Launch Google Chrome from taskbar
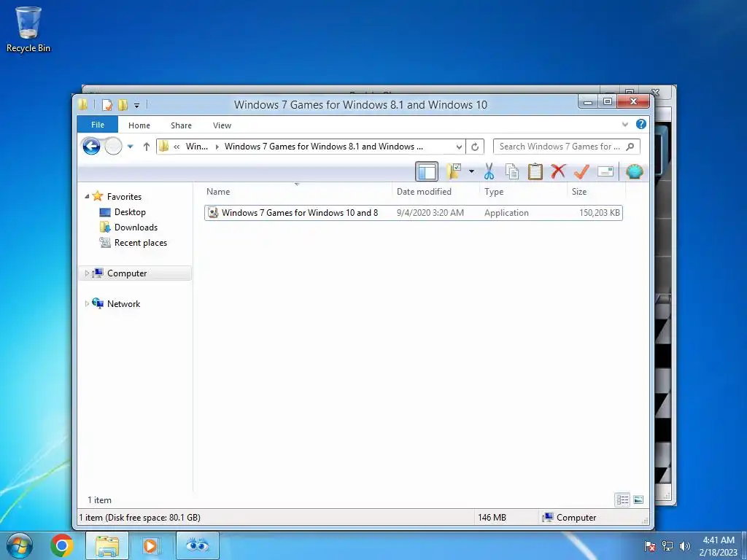Image resolution: width=747 pixels, height=560 pixels. click(x=62, y=545)
